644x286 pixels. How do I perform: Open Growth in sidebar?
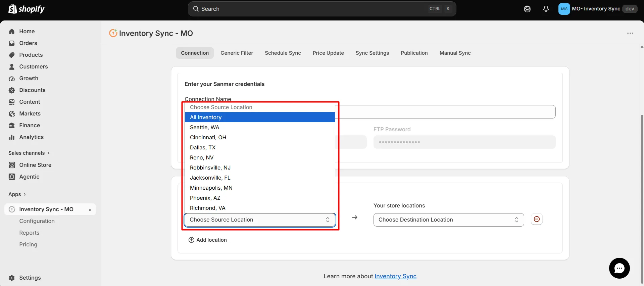[29, 78]
